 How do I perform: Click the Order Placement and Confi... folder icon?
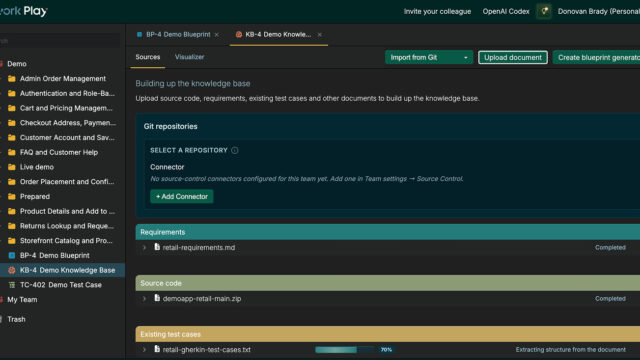(x=12, y=181)
